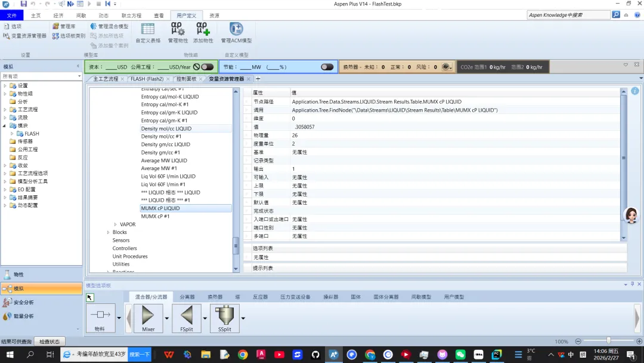Expand the 物性组 tree node
This screenshot has width=644, height=363.
pyautogui.click(x=5, y=94)
